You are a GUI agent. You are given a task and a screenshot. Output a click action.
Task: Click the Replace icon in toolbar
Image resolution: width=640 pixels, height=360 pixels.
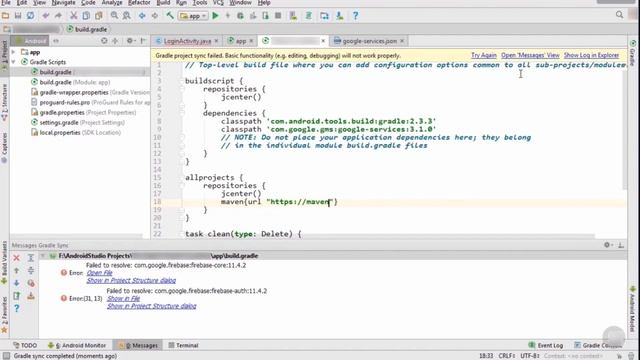click(127, 16)
